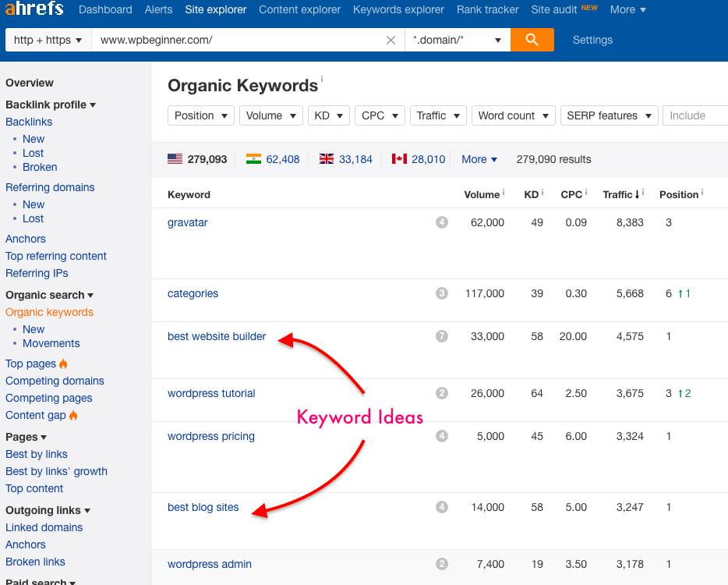Click SERP features badge for wordpress tutorial

tap(442, 394)
